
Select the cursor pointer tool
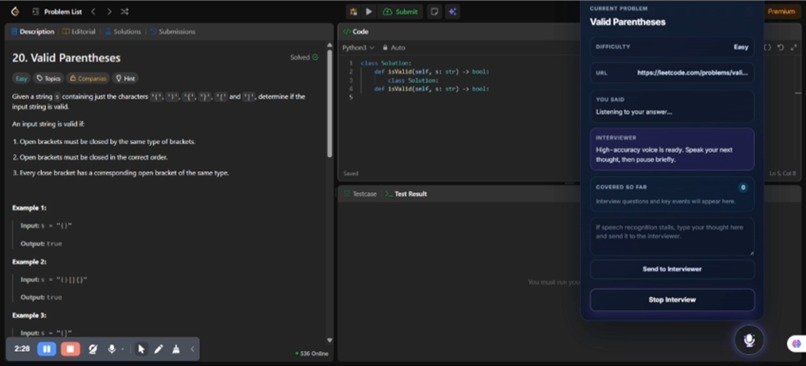(x=141, y=350)
